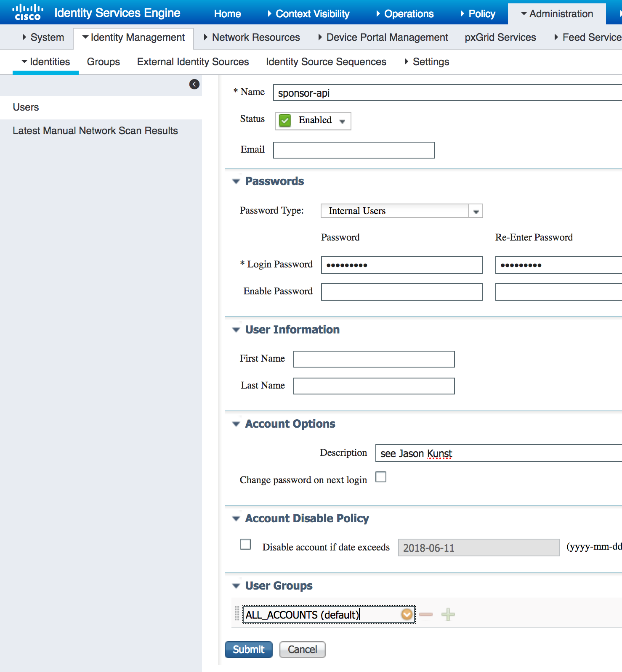Click the First Name field
The image size is (622, 672).
coord(374,359)
